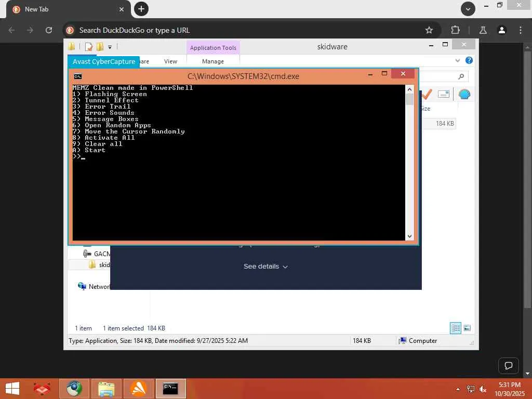532x399 pixels.
Task: Close the New Tab browser tab
Action: click(122, 9)
